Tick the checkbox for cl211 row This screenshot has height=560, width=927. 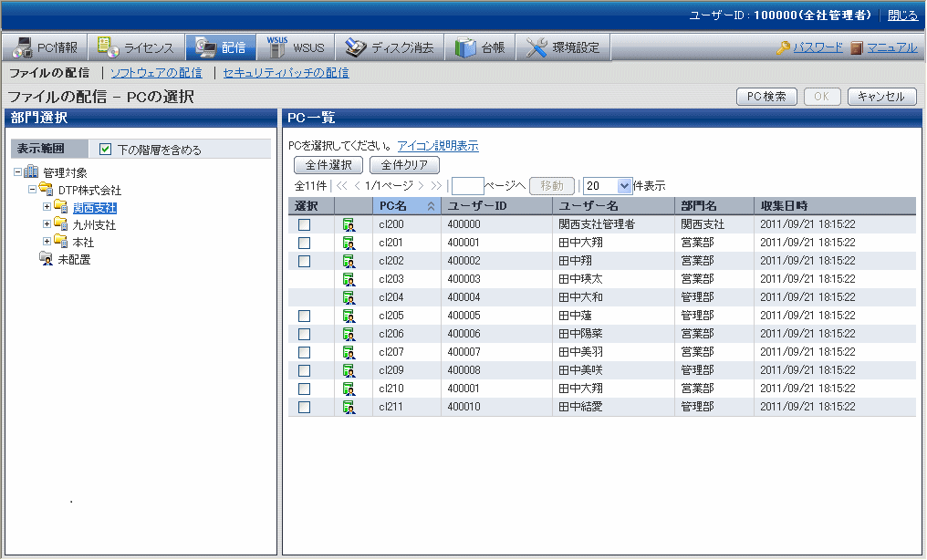pos(305,407)
